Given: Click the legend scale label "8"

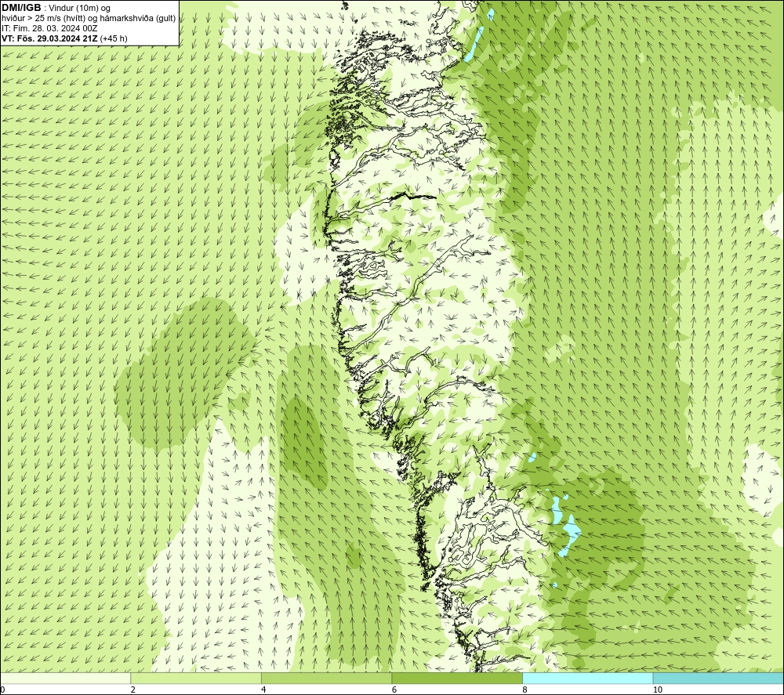Looking at the screenshot, I should (x=525, y=690).
